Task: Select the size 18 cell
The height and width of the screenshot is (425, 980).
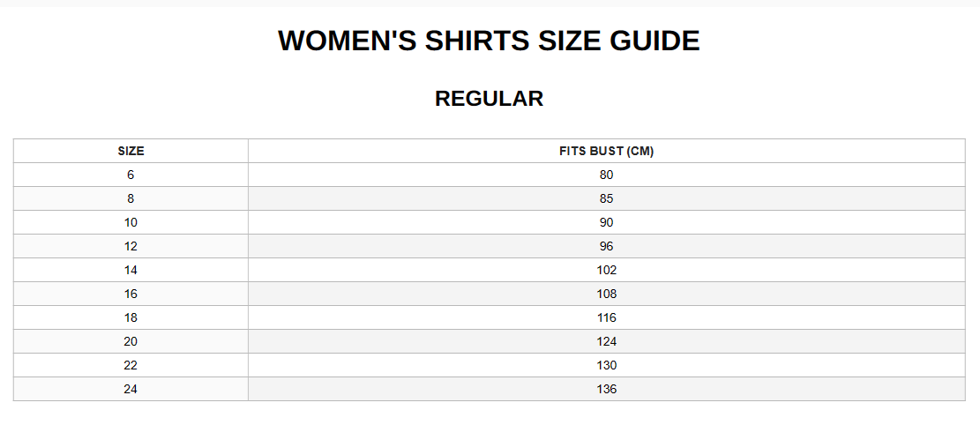Action: click(x=131, y=317)
